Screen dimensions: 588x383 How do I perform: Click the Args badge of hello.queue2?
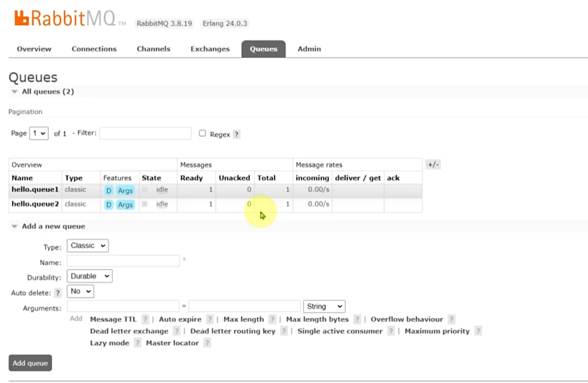125,204
